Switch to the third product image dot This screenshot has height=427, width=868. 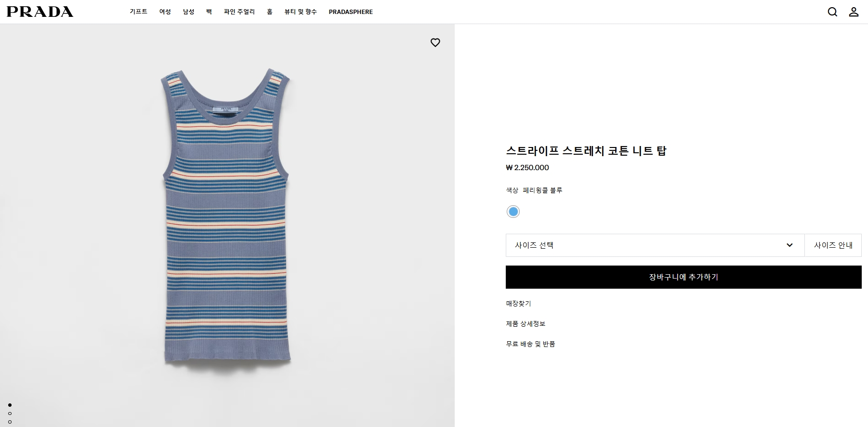click(x=10, y=422)
